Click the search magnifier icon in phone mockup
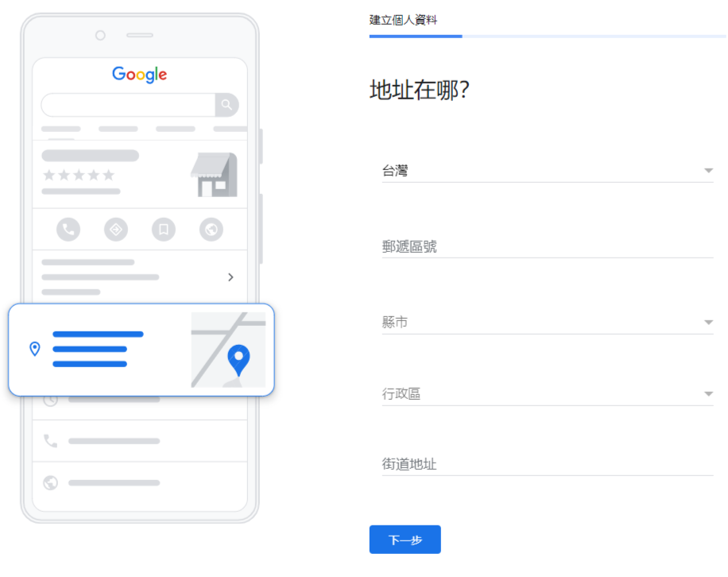Image resolution: width=728 pixels, height=577 pixels. (x=227, y=104)
